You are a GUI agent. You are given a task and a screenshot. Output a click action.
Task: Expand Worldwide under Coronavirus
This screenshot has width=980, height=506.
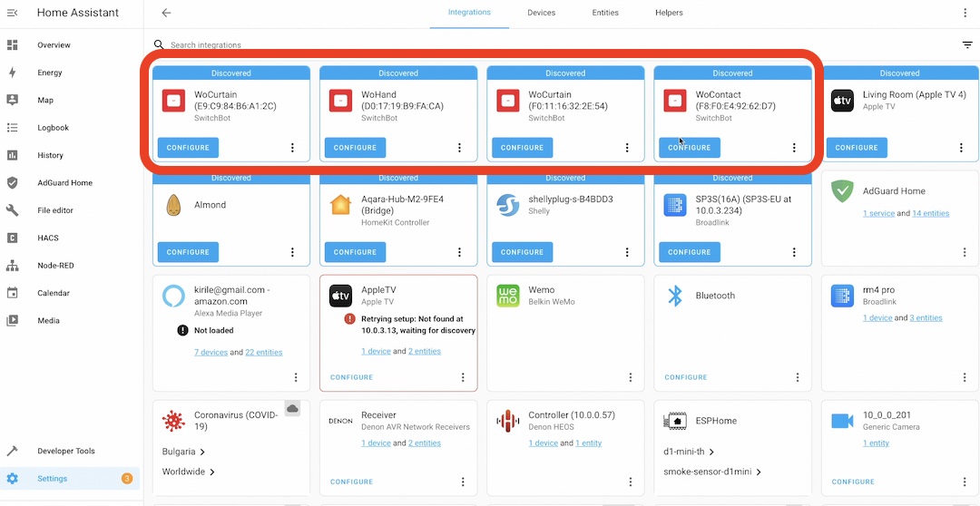click(189, 472)
